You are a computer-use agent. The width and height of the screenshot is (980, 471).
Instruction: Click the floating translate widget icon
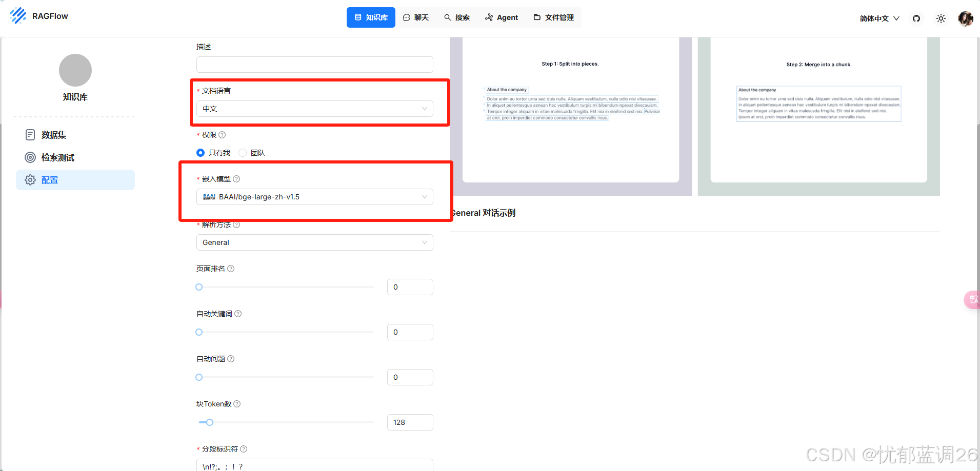(973, 299)
